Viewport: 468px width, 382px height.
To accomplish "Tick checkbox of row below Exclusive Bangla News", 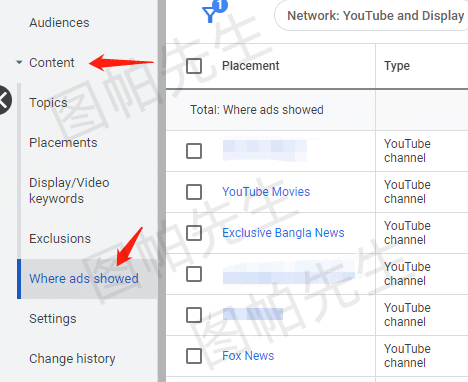I will click(194, 274).
